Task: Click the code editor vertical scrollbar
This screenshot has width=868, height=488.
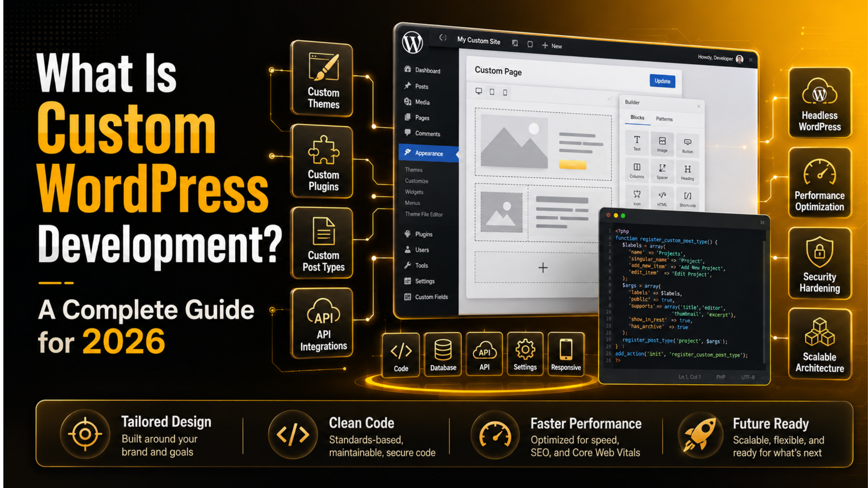Action: 764,302
